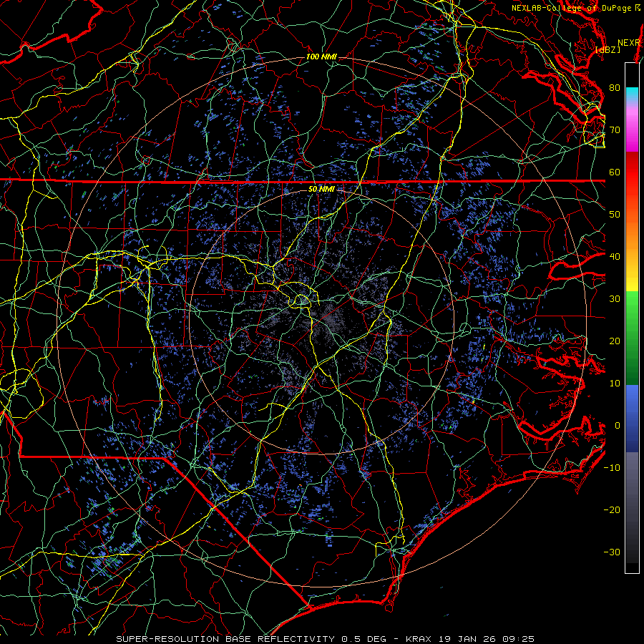Select the 60 value on the dBZ scale
This screenshot has width=644, height=644.
[615, 172]
